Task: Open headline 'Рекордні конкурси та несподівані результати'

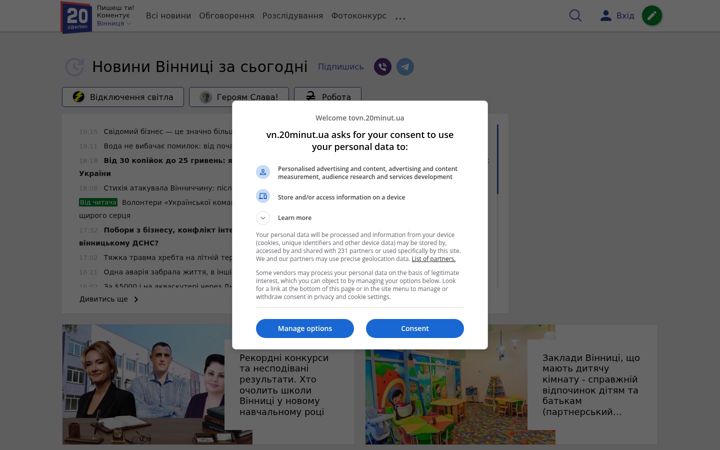Action: [284, 384]
